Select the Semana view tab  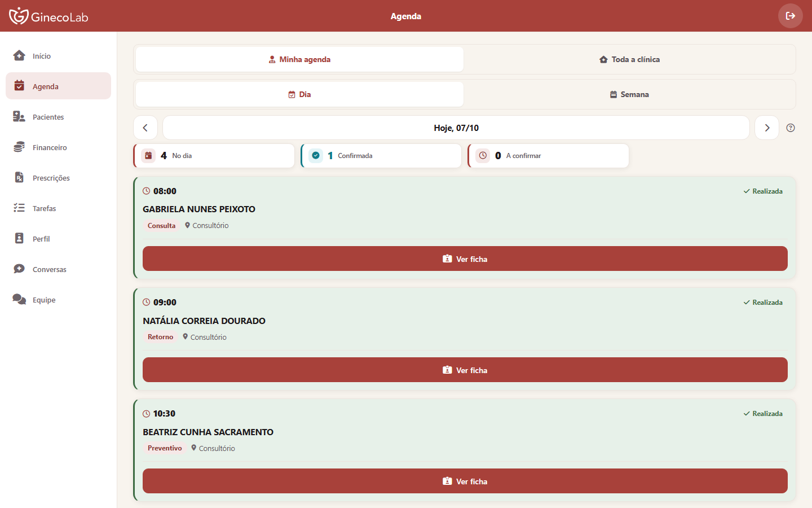coord(629,94)
